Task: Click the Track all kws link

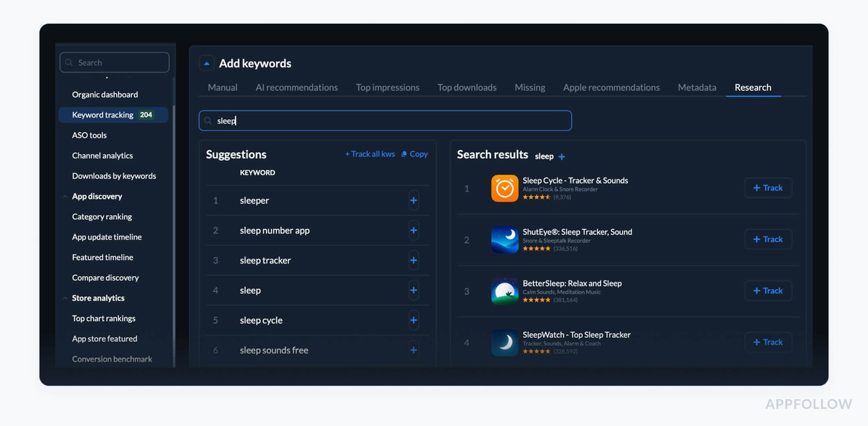Action: [x=370, y=154]
